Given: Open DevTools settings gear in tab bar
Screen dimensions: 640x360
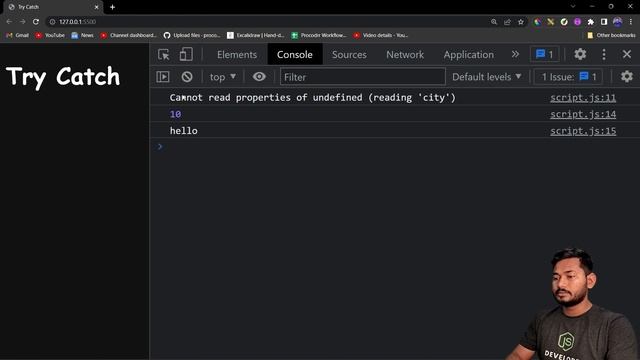Looking at the screenshot, I should click(580, 54).
